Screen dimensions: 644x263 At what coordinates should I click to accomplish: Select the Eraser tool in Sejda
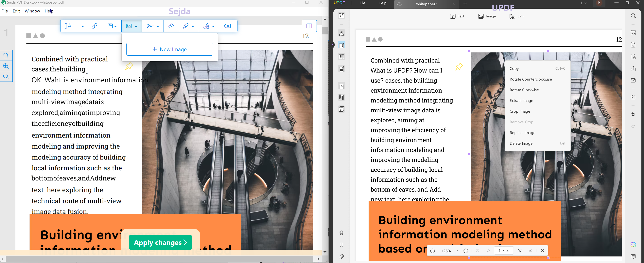(x=171, y=26)
